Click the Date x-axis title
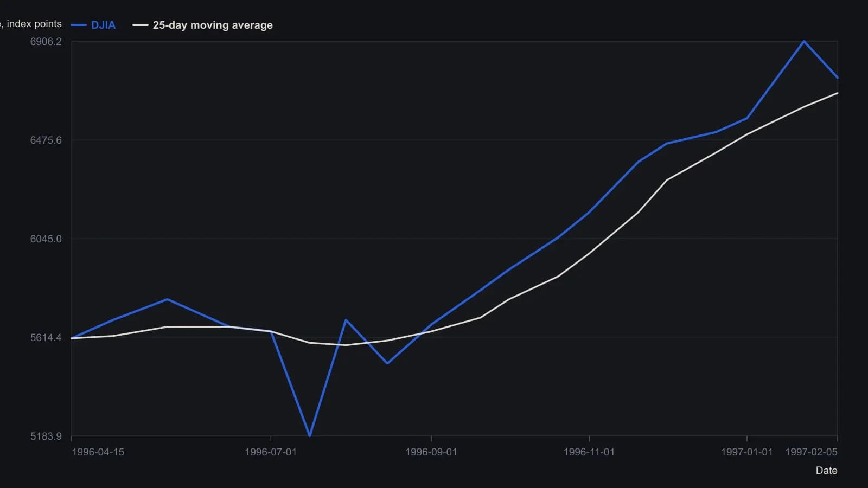Screen dimensions: 868x488 (x=827, y=471)
